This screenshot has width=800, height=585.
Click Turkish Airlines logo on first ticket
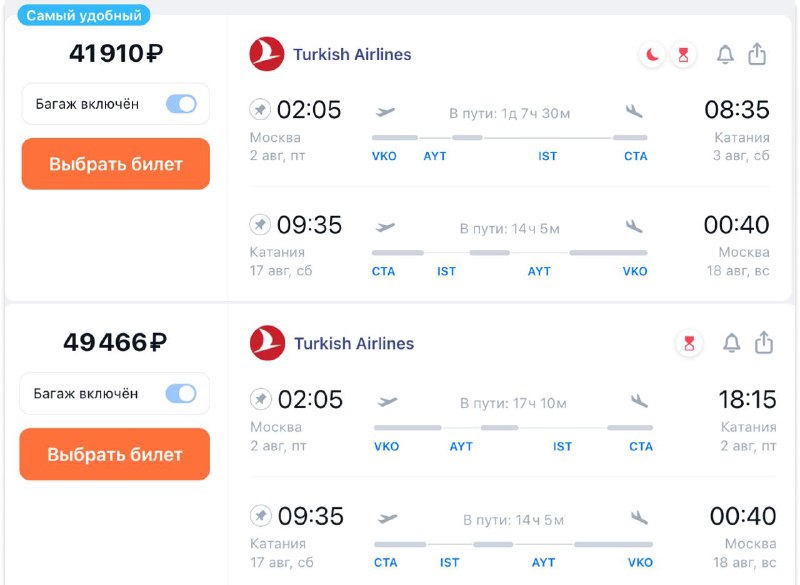click(267, 54)
